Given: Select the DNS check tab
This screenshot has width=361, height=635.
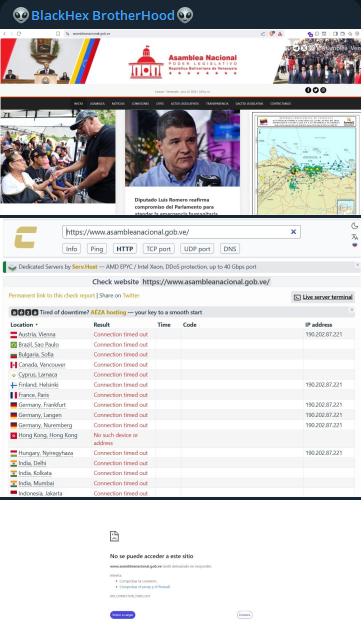Looking at the screenshot, I should 230,249.
